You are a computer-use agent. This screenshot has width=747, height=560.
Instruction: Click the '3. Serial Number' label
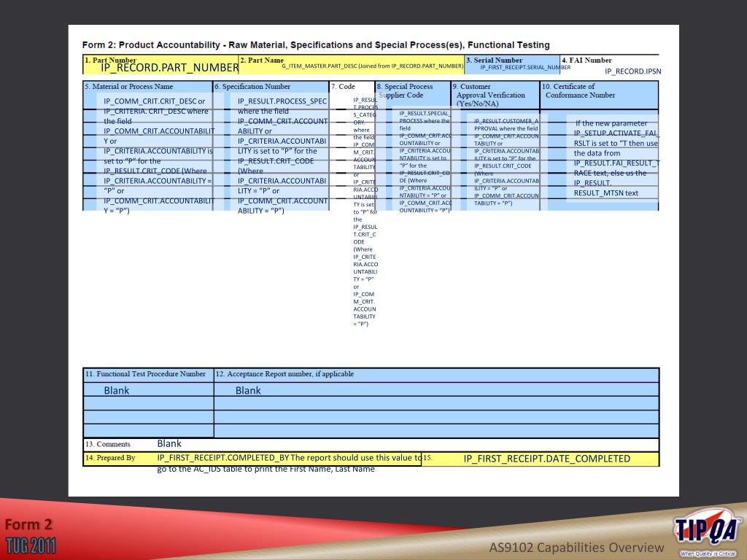(x=494, y=60)
